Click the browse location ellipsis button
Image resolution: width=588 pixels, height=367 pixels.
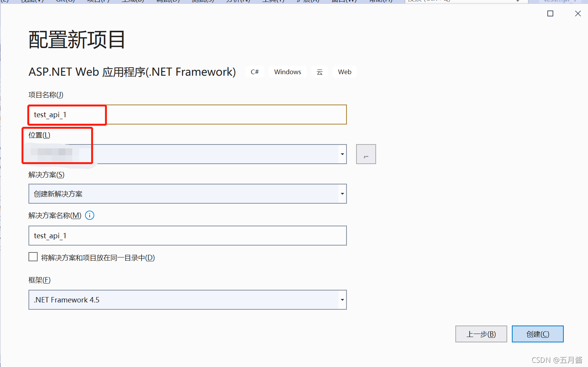[366, 154]
